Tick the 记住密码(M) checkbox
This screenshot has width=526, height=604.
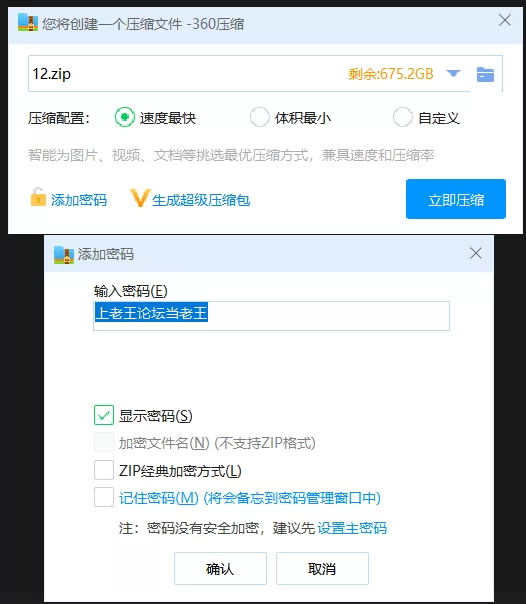tap(104, 497)
